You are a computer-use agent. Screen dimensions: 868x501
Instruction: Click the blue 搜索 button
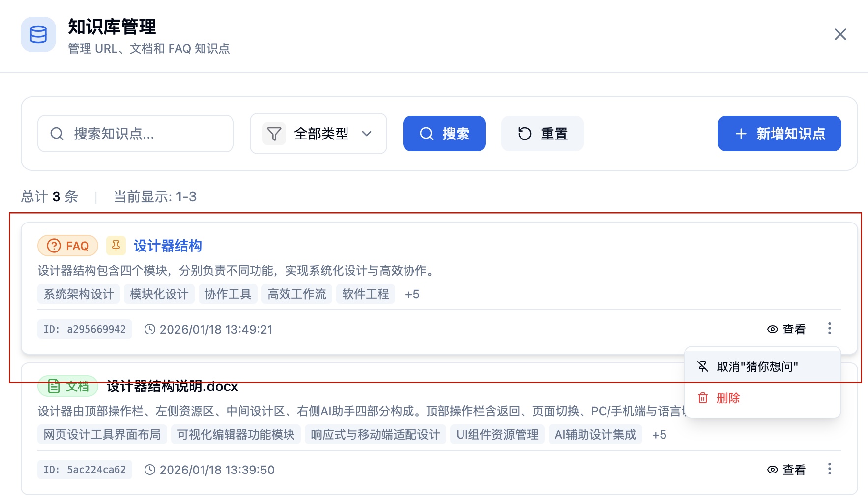pyautogui.click(x=444, y=134)
